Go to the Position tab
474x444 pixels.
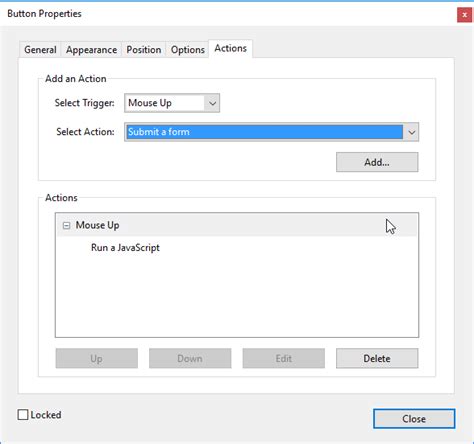tap(144, 50)
